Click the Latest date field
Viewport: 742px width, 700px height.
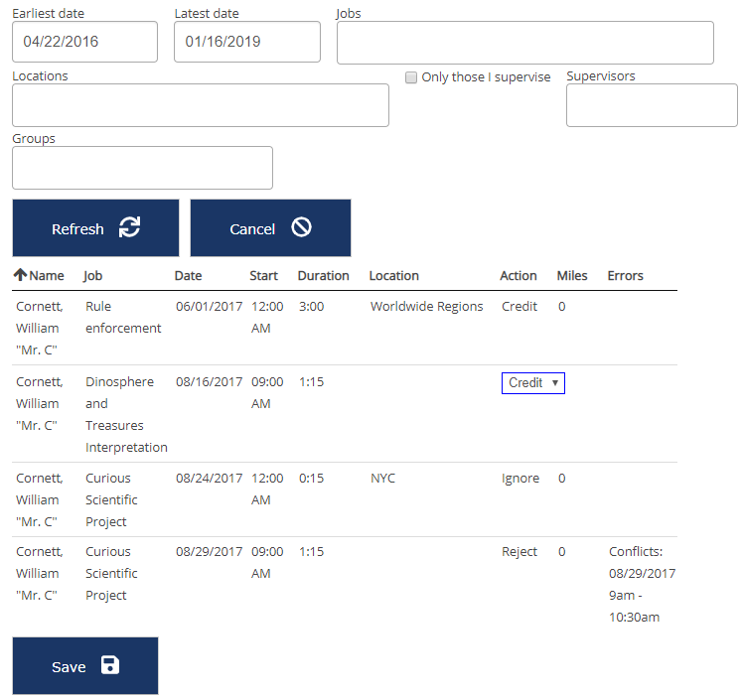pyautogui.click(x=247, y=42)
